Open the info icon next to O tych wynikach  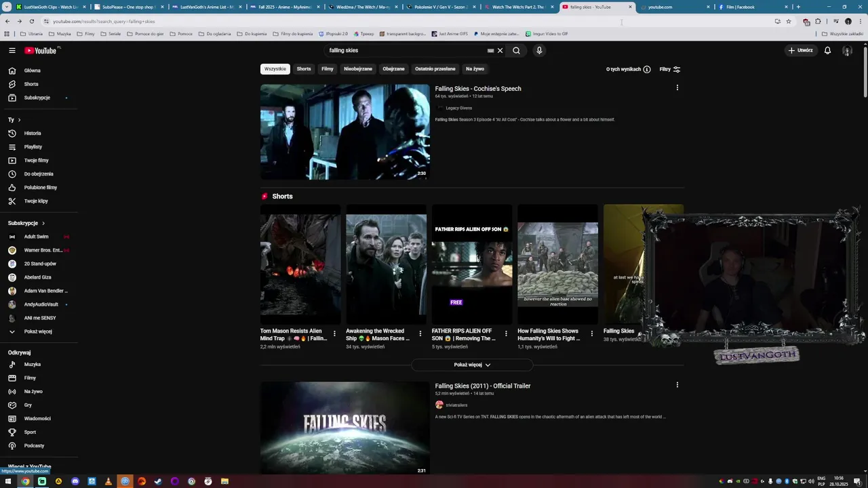[x=647, y=69]
